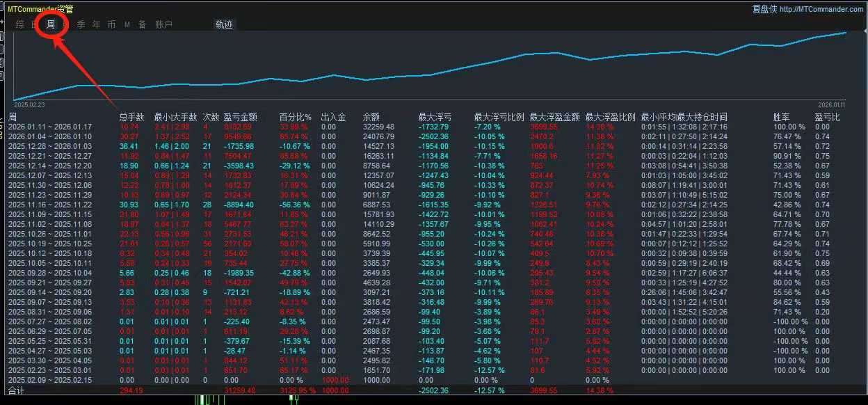Click the 最小|平均|最大持仓时间 column header

pos(684,117)
